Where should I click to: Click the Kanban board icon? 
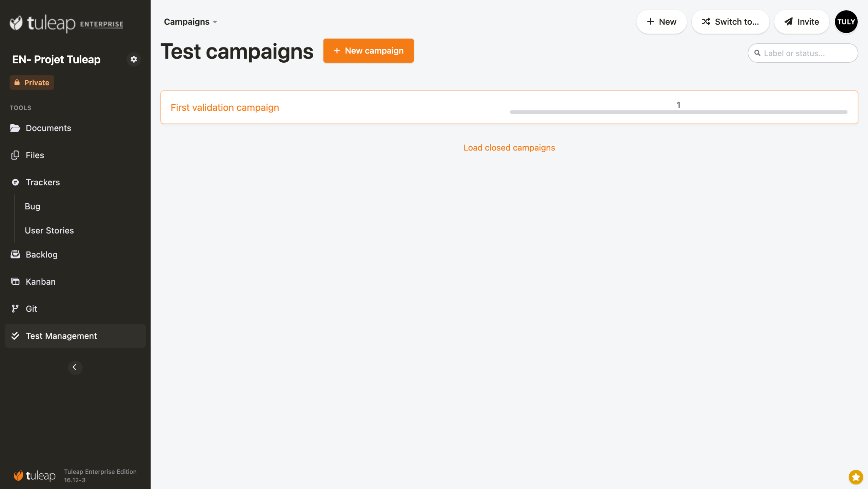(x=15, y=282)
